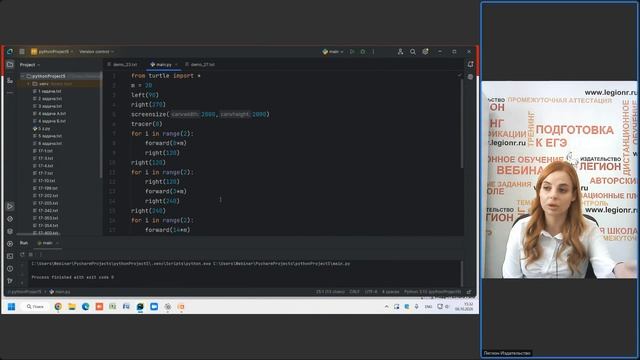Start debugging with the bug icon

tap(363, 52)
